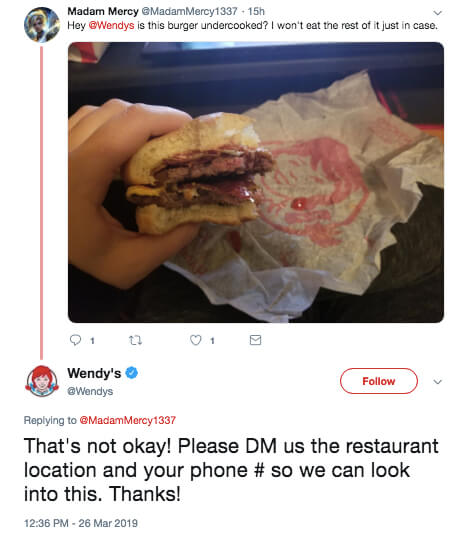Share tweet via direct message envelope icon
The width and height of the screenshot is (471, 537).
point(255,340)
